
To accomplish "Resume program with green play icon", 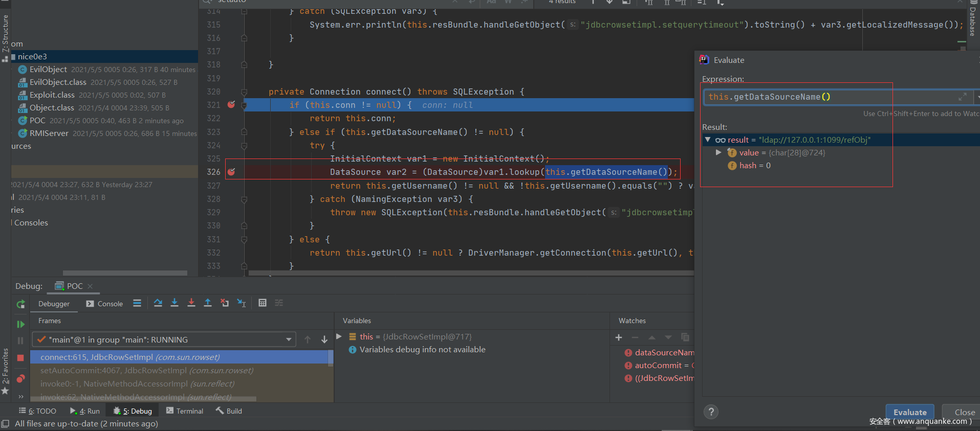I will point(20,324).
